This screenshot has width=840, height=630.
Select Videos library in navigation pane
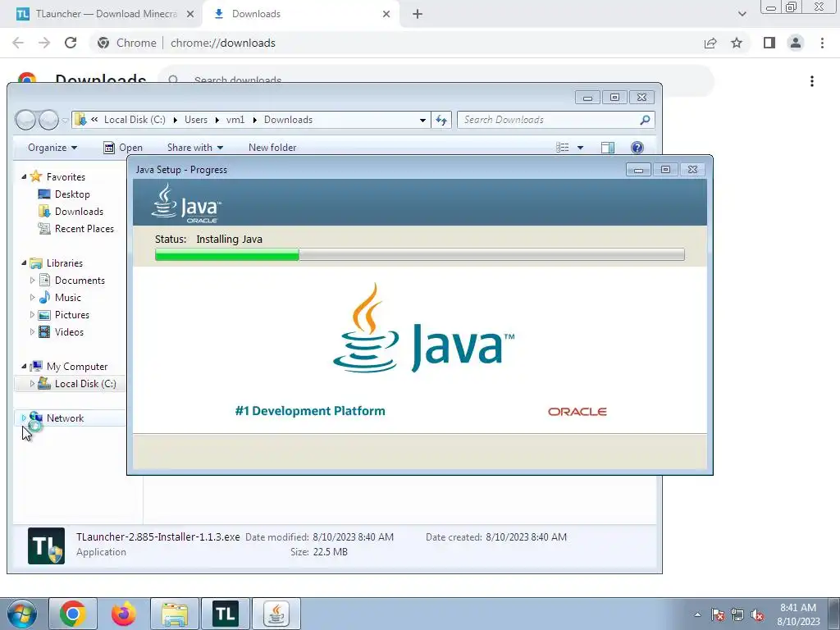[x=69, y=331]
